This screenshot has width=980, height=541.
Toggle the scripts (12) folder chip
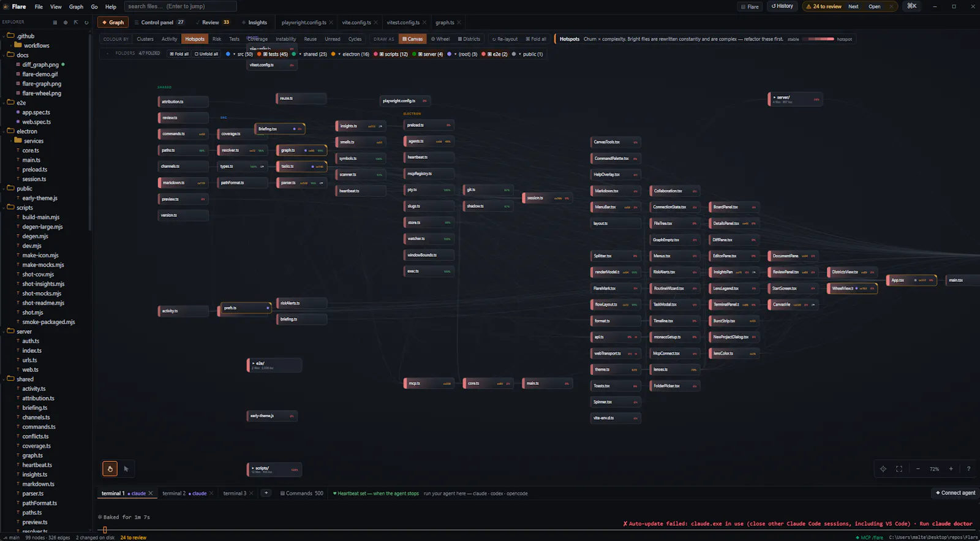point(391,54)
